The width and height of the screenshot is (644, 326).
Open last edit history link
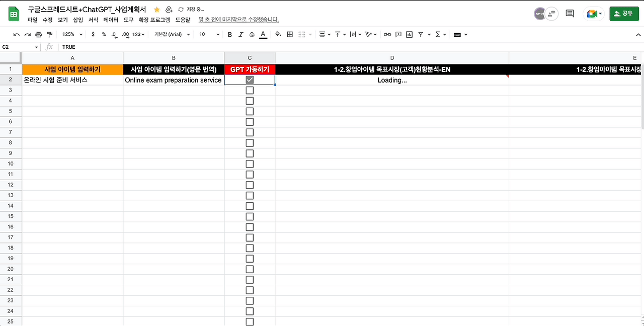239,20
